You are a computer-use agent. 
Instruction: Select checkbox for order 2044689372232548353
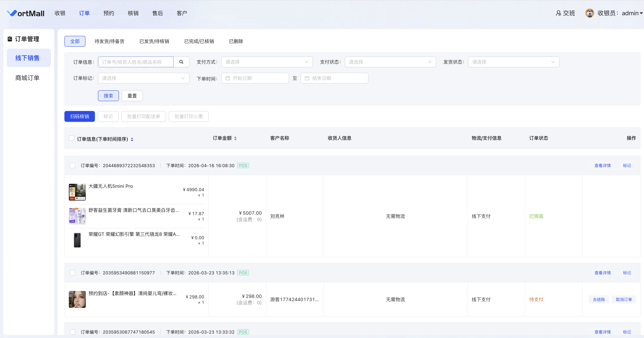(x=73, y=165)
